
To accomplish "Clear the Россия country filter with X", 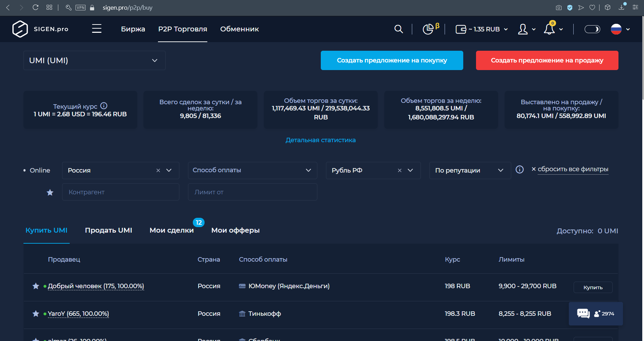I will click(158, 170).
